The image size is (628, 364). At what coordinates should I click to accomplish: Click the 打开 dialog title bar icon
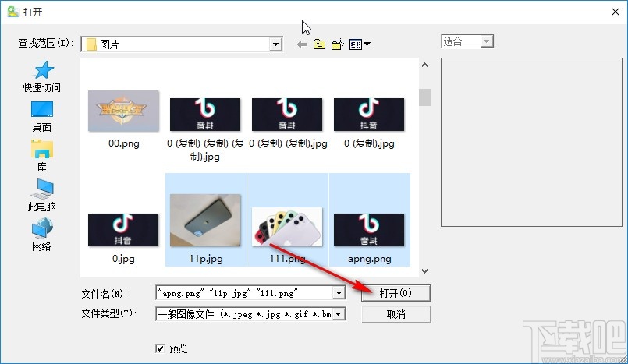click(x=12, y=11)
